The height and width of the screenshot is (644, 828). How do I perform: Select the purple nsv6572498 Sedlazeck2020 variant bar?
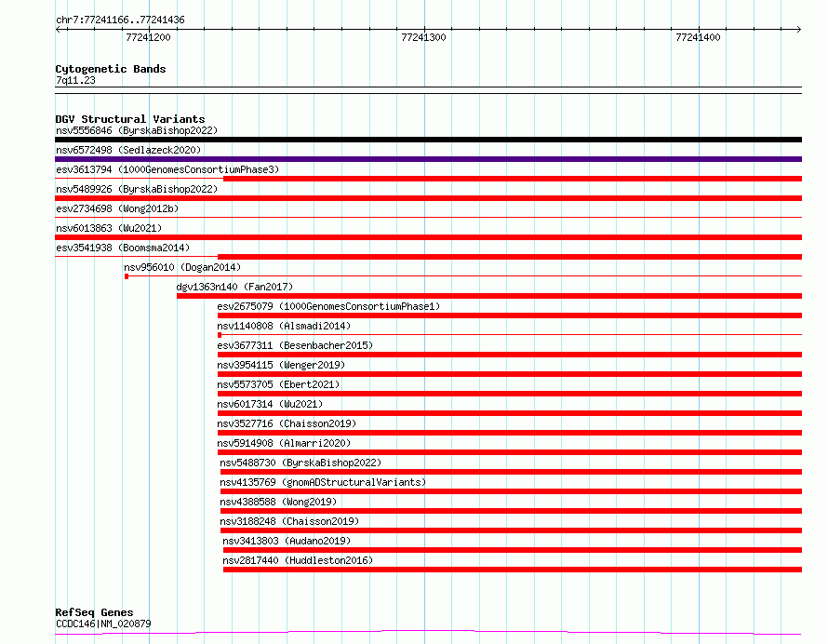click(428, 159)
